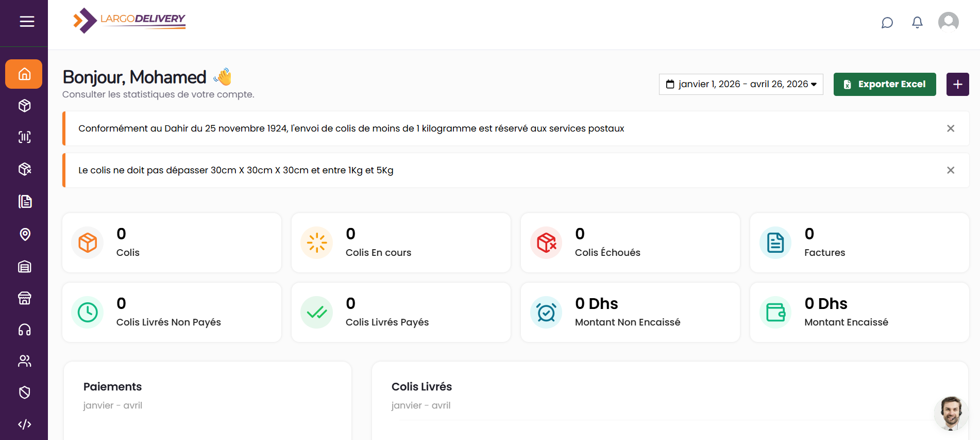Image resolution: width=980 pixels, height=440 pixels.
Task: Toggle the hamburger sidebar menu
Action: pyautogui.click(x=27, y=22)
